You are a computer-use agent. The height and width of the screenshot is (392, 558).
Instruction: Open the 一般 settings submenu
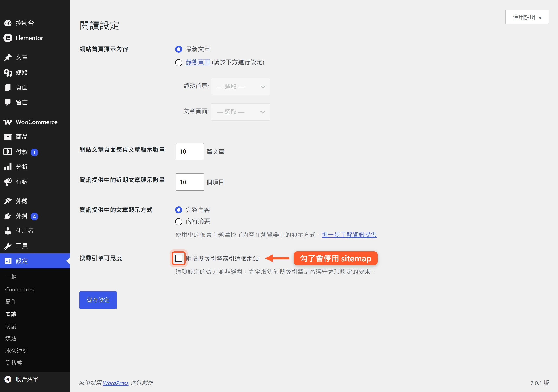pos(11,277)
